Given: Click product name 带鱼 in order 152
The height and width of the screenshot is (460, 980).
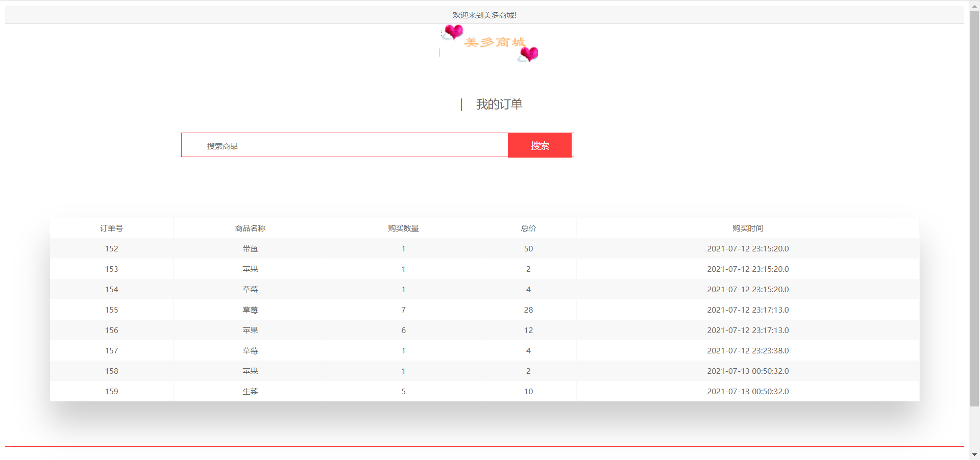Looking at the screenshot, I should (250, 248).
